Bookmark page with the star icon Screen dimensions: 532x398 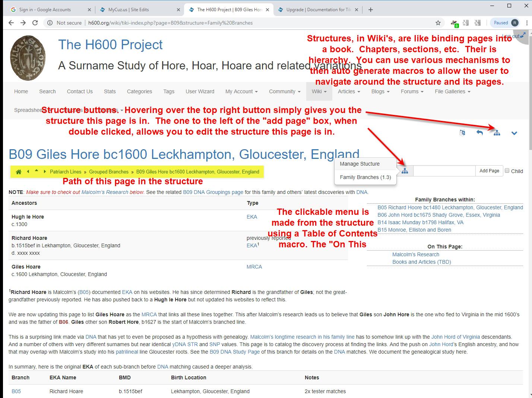click(438, 23)
